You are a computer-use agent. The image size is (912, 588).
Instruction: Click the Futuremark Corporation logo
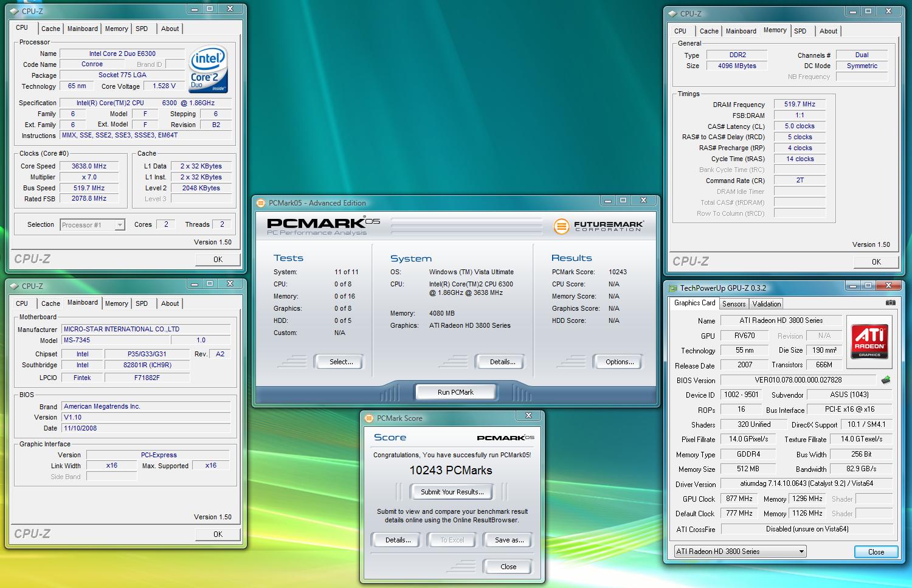[598, 226]
